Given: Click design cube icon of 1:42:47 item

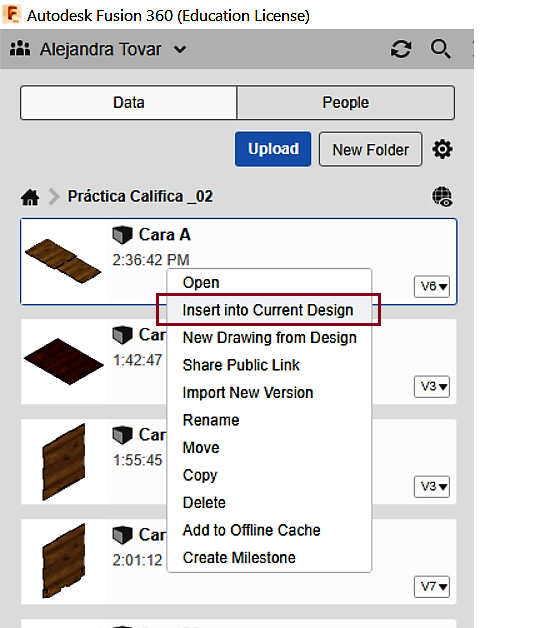Looking at the screenshot, I should pos(122,335).
